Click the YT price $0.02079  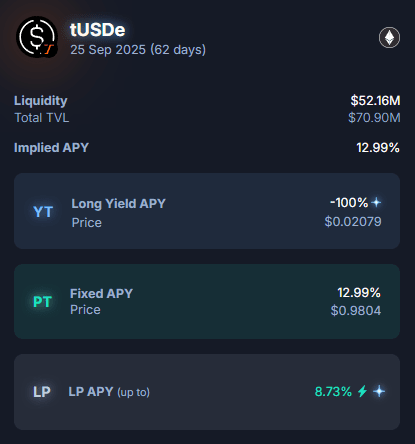353,222
